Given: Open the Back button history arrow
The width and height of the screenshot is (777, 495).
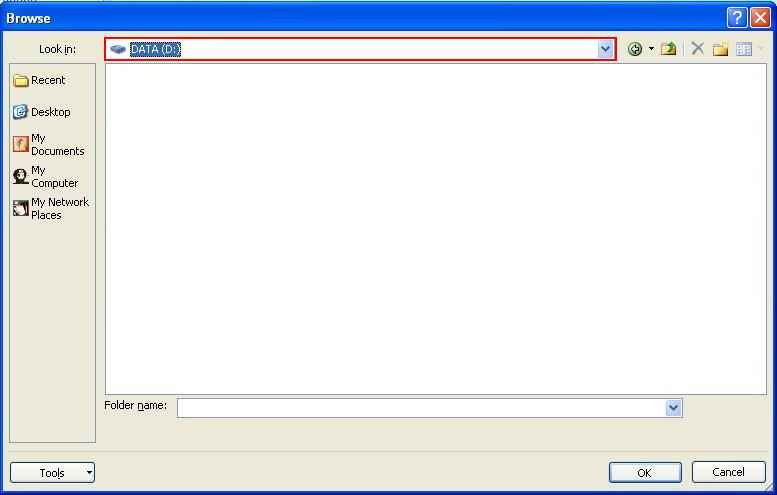Looking at the screenshot, I should [651, 49].
